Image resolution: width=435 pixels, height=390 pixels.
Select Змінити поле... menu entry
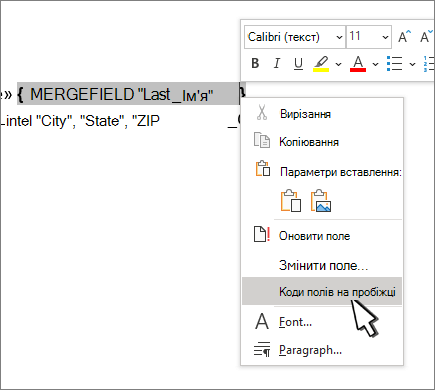322,265
